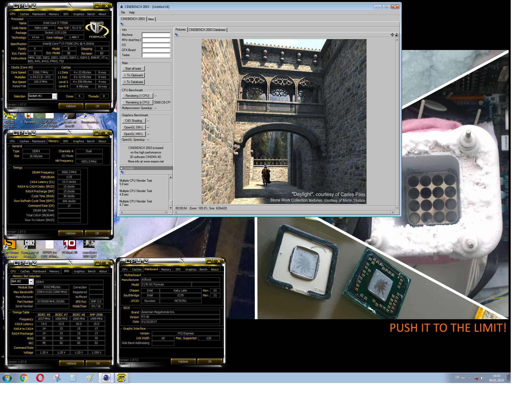532x399 pixels.
Task: Open the CINEBENCH 2003 Database tab
Action: pyautogui.click(x=207, y=30)
